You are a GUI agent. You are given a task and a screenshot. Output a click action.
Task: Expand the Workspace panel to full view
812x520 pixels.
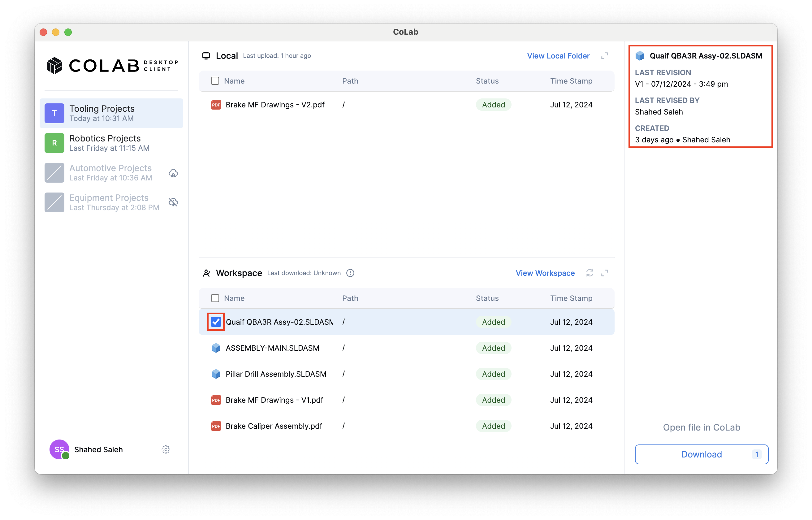(x=604, y=273)
